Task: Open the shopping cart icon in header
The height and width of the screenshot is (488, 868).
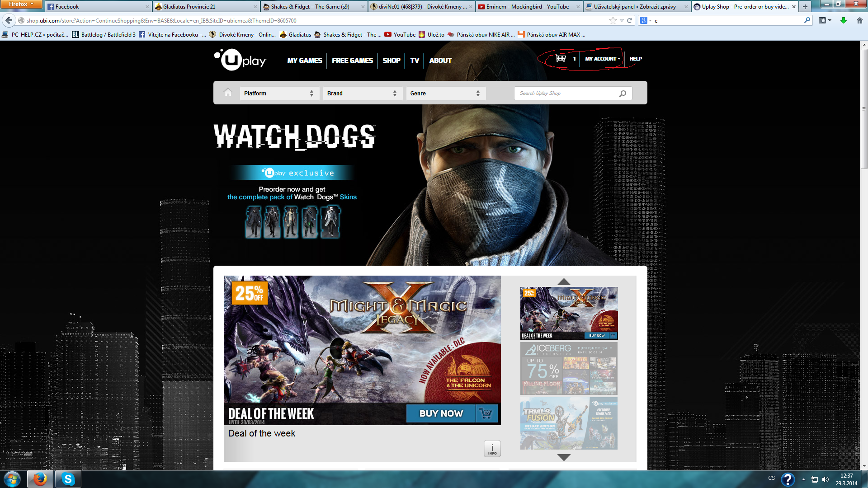Action: coord(561,58)
